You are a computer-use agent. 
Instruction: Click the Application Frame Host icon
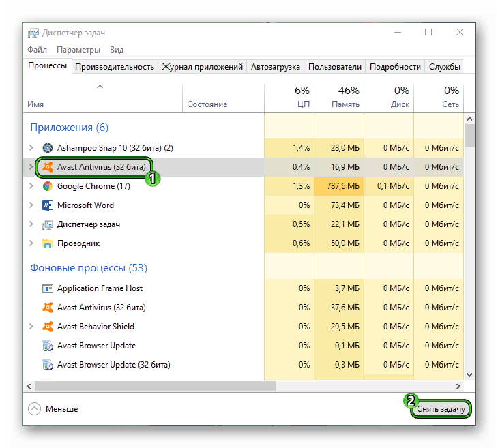48,288
